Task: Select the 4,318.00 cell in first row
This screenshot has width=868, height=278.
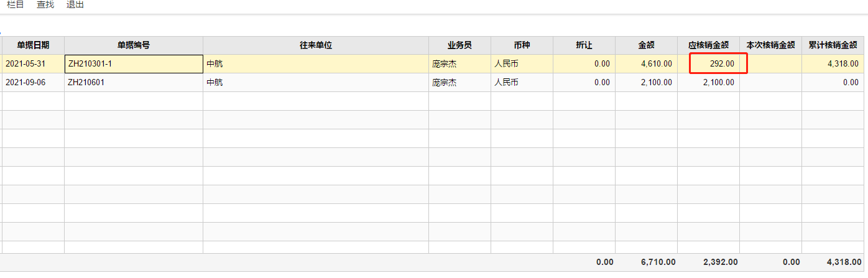Action: click(833, 63)
